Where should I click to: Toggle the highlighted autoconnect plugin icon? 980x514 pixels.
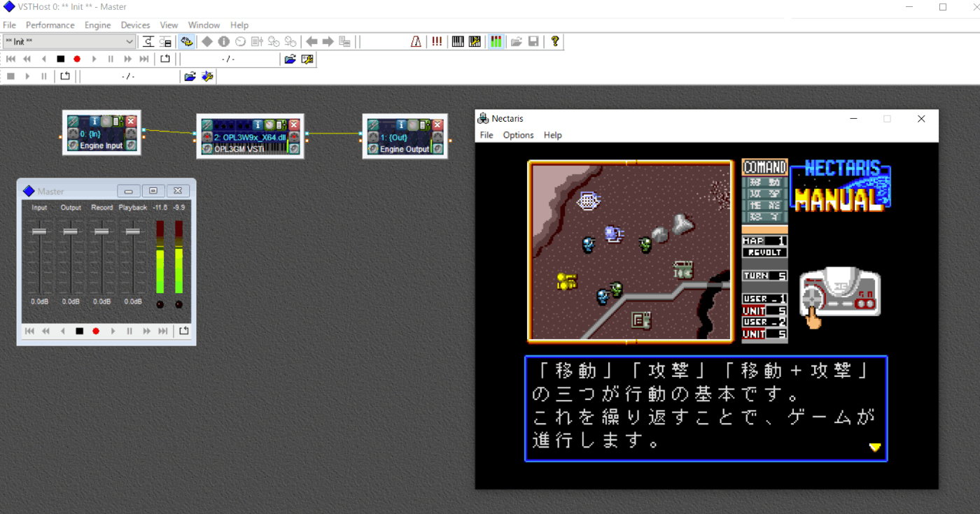186,41
